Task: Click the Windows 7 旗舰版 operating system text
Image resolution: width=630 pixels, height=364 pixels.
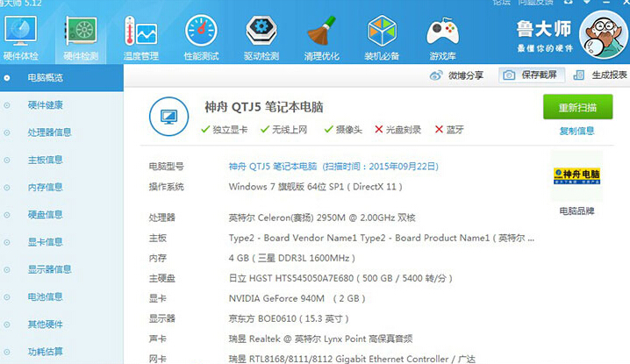Action: click(x=315, y=187)
